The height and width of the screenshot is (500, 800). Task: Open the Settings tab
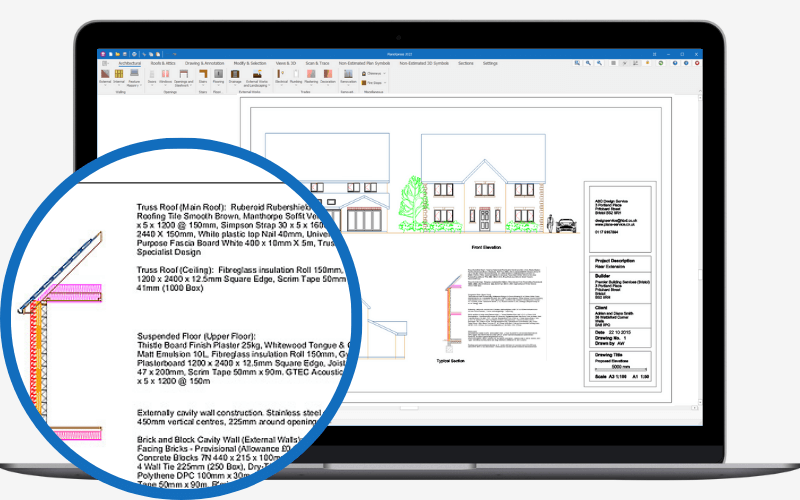coord(490,63)
